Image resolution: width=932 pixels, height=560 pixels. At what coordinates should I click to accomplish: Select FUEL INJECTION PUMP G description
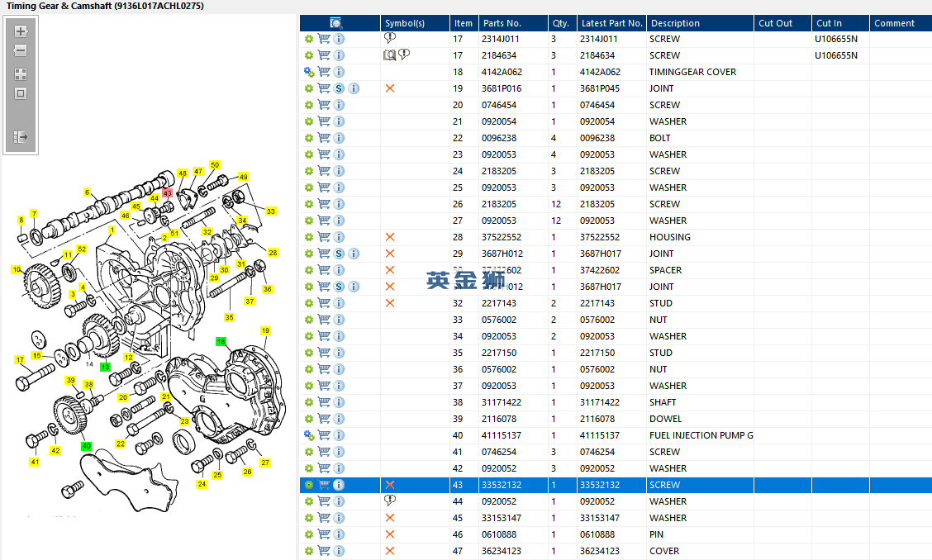pos(701,436)
